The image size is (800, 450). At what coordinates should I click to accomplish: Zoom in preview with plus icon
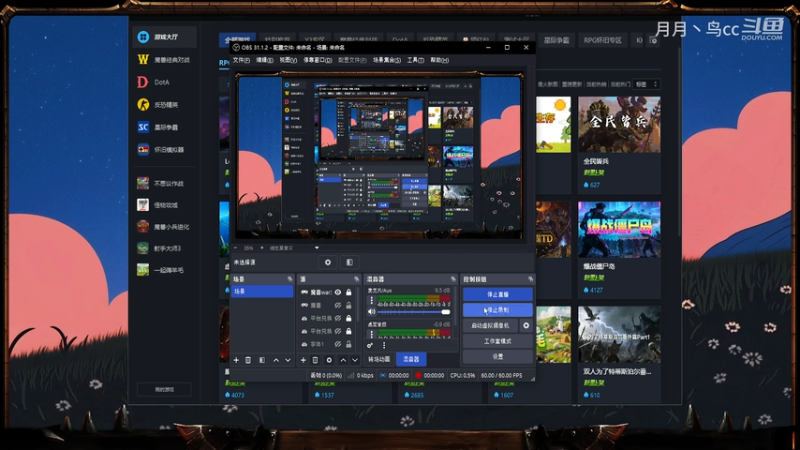pyautogui.click(x=262, y=248)
